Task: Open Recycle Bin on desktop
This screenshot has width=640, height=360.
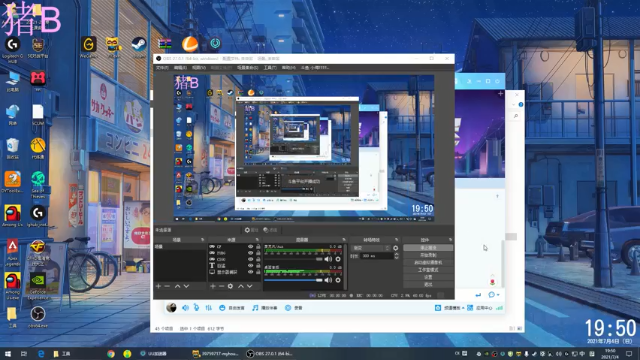Action: pyautogui.click(x=13, y=149)
